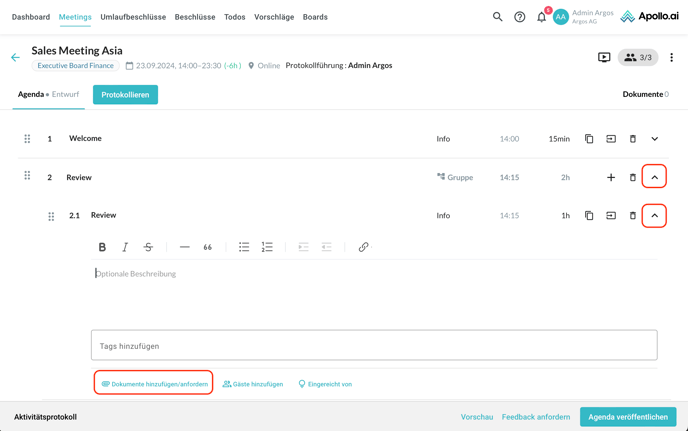Image resolution: width=688 pixels, height=431 pixels.
Task: Open the Agenda tab
Action: pos(31,94)
